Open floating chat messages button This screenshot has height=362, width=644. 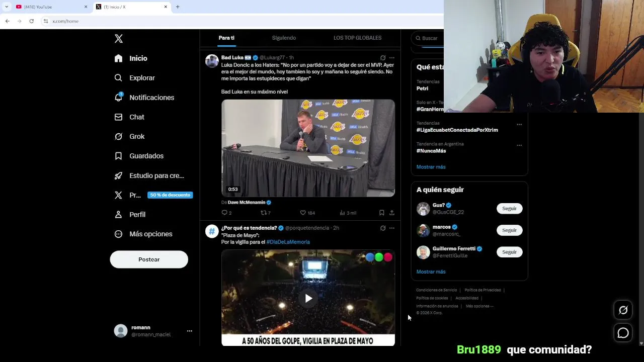pos(623,333)
